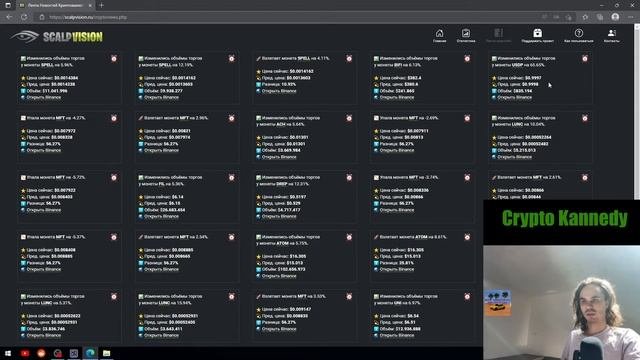Set alarm on MFT -3.74% card

(467, 178)
